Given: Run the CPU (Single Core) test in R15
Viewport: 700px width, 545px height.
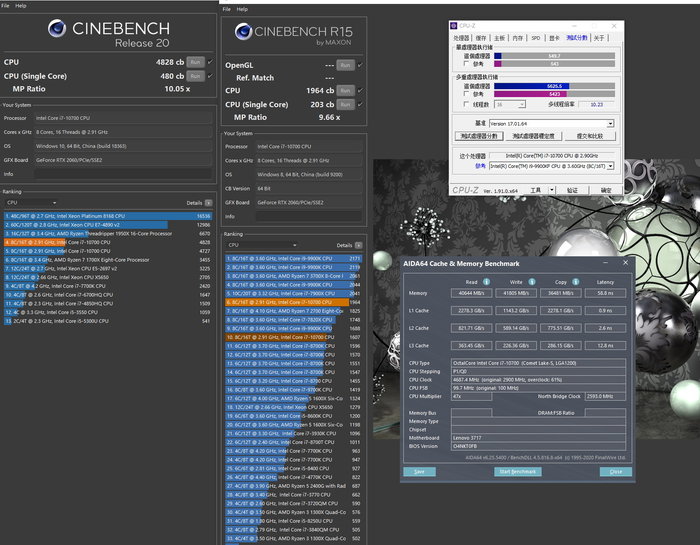Looking at the screenshot, I should pyautogui.click(x=345, y=104).
